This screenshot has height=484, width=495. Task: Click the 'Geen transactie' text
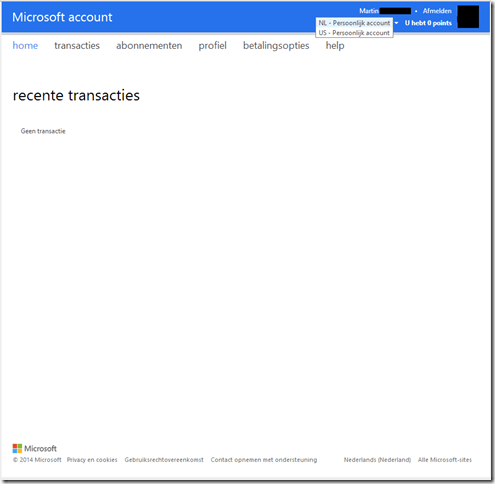click(x=43, y=131)
